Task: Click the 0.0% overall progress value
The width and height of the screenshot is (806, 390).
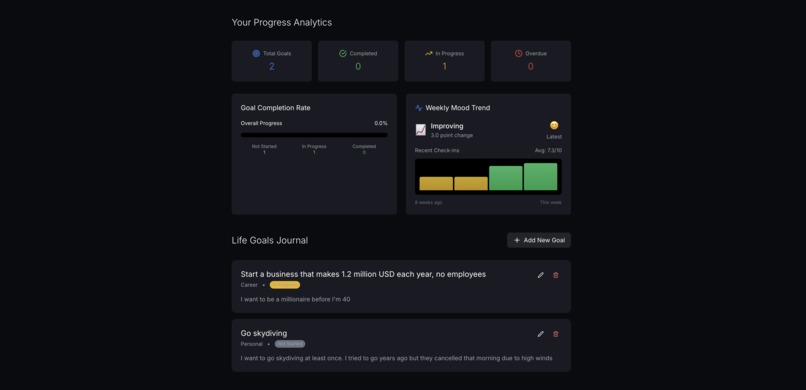Action: click(381, 123)
